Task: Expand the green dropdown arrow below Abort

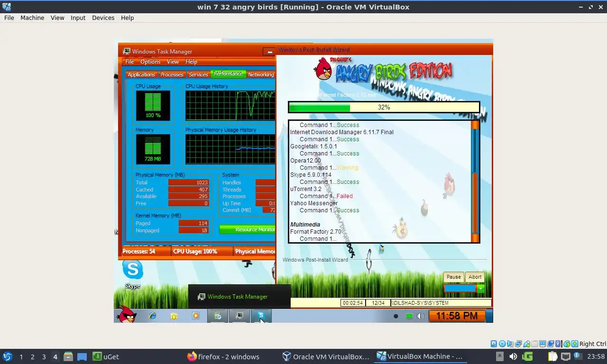Action: pos(481,289)
